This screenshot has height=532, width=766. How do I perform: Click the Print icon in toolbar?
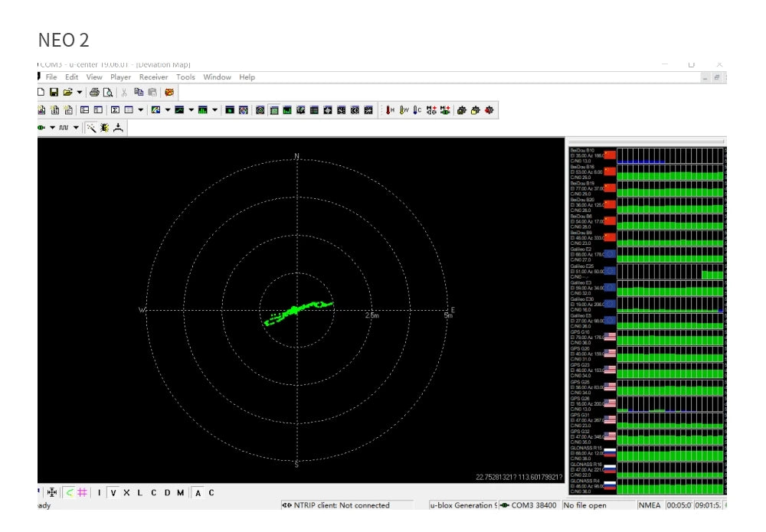click(x=94, y=92)
